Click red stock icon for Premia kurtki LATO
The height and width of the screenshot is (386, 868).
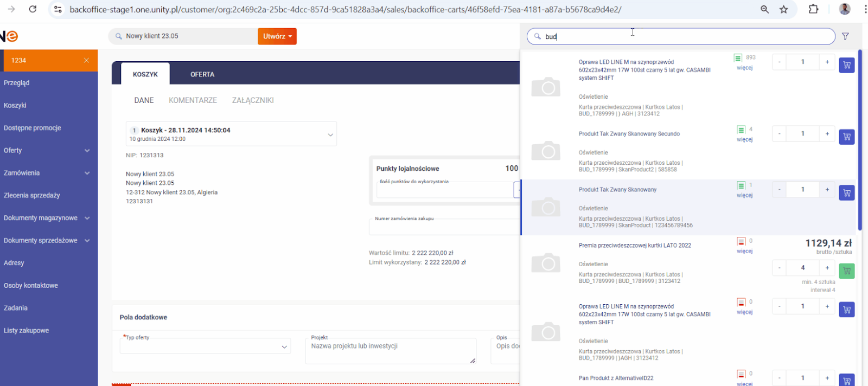coord(741,241)
